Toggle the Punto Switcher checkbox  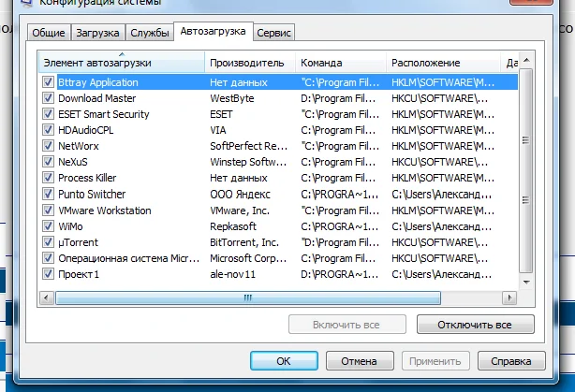coord(48,194)
